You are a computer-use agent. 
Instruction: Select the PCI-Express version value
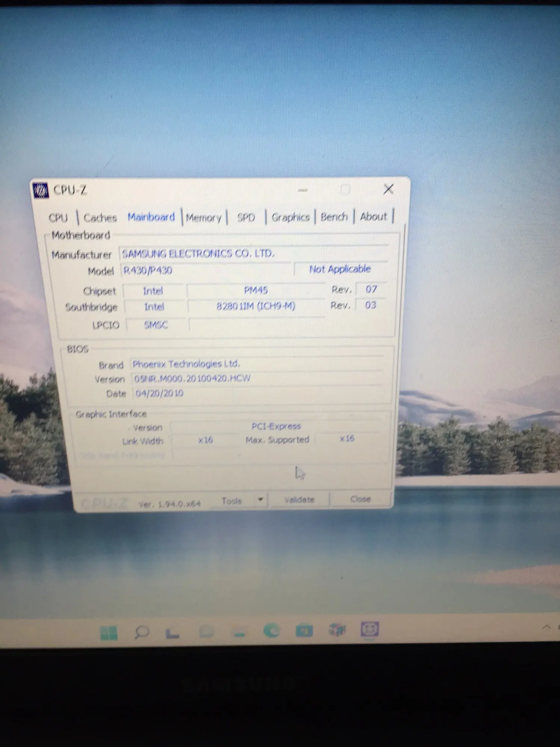(x=276, y=426)
